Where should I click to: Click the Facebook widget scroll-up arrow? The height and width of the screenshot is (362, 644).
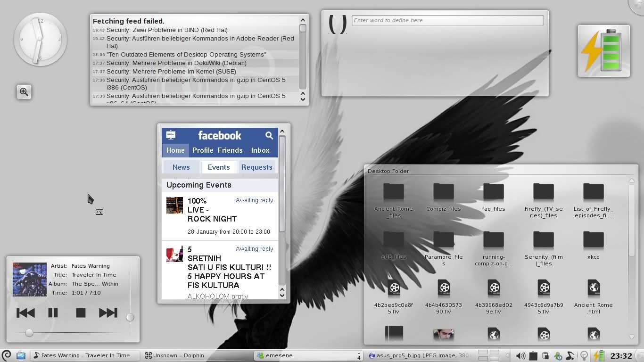click(x=282, y=132)
